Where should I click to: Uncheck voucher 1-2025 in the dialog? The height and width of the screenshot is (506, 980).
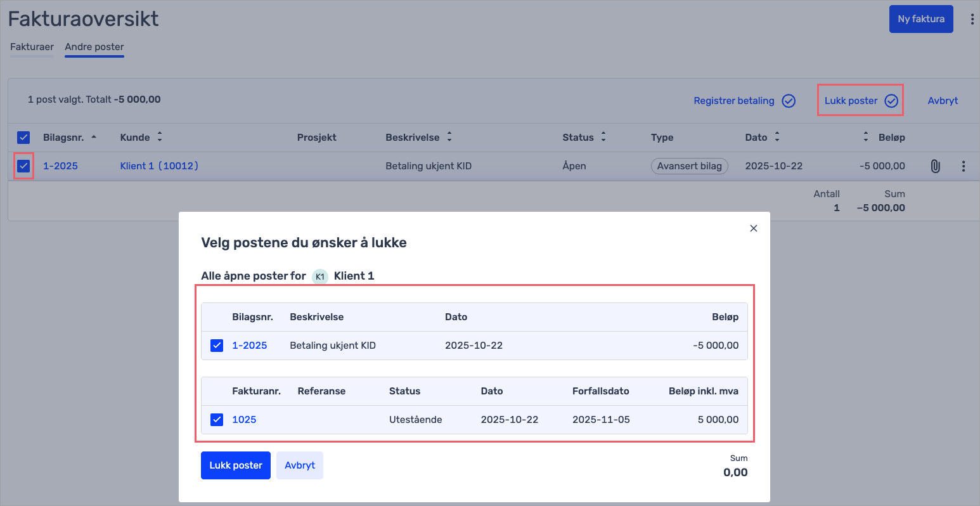[x=217, y=346]
